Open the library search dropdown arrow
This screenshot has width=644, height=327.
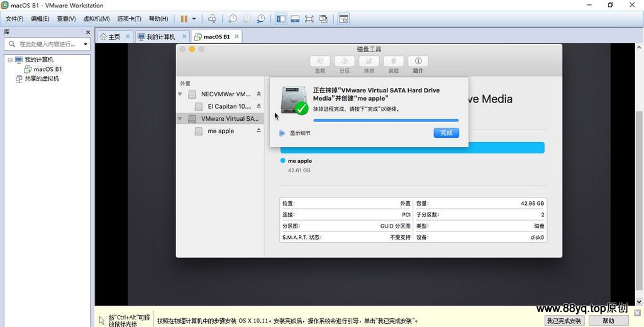tap(86, 45)
